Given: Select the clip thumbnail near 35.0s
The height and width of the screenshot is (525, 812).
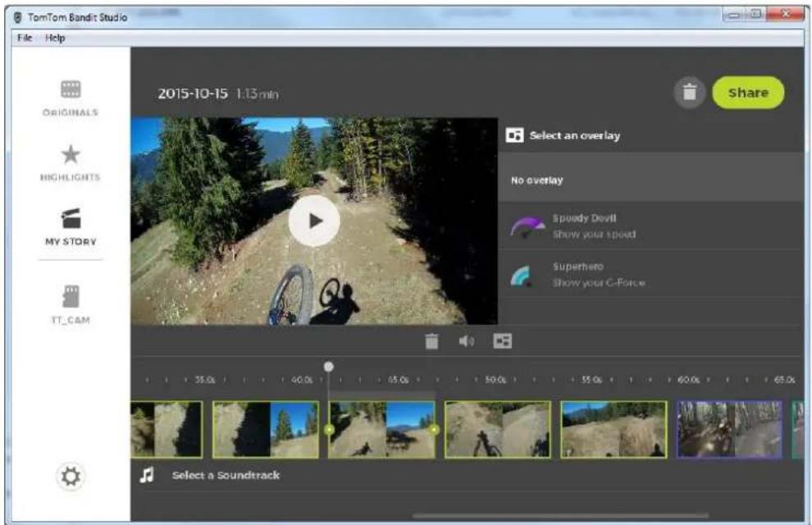Looking at the screenshot, I should pyautogui.click(x=167, y=430).
